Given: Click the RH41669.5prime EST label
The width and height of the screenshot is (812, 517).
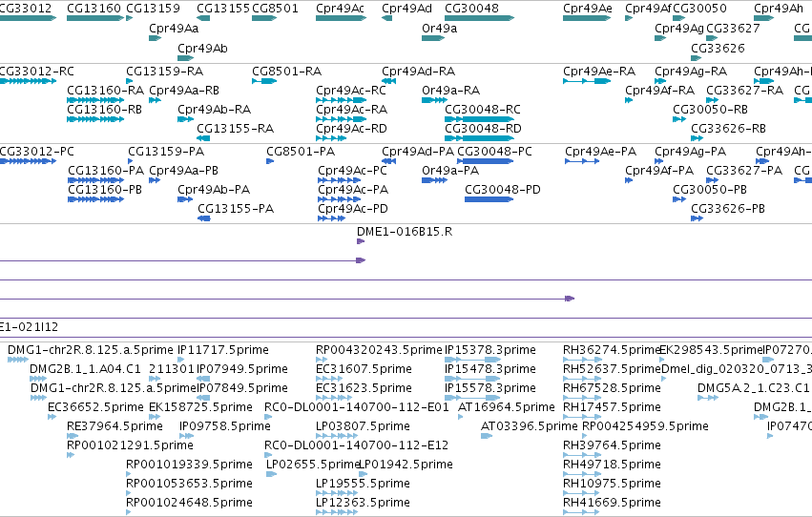Looking at the screenshot, I should click(x=612, y=503).
